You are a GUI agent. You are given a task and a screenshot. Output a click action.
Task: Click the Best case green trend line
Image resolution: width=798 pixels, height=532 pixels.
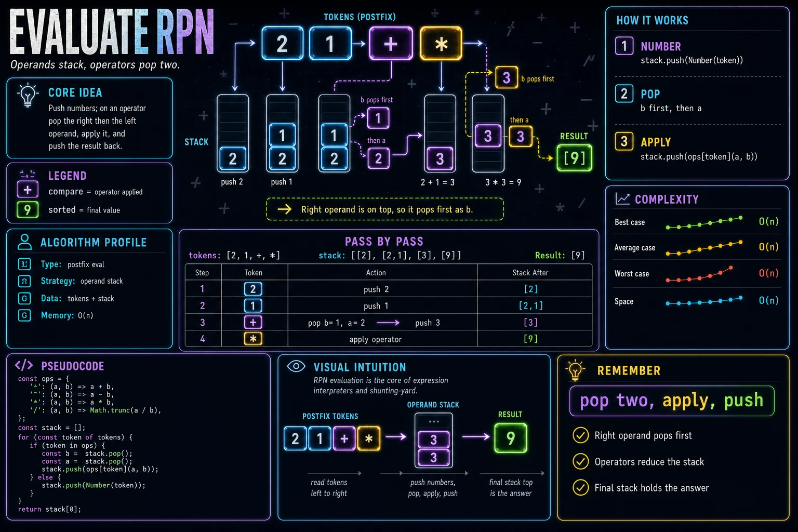click(x=704, y=223)
